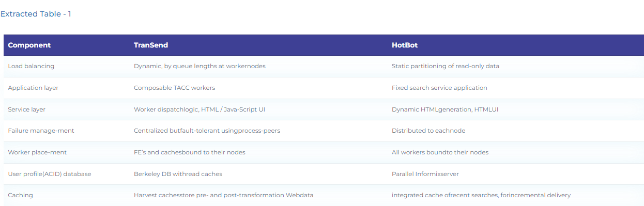Select the 'Failure manage-ment' cell
The width and height of the screenshot is (644, 206).
[41, 131]
